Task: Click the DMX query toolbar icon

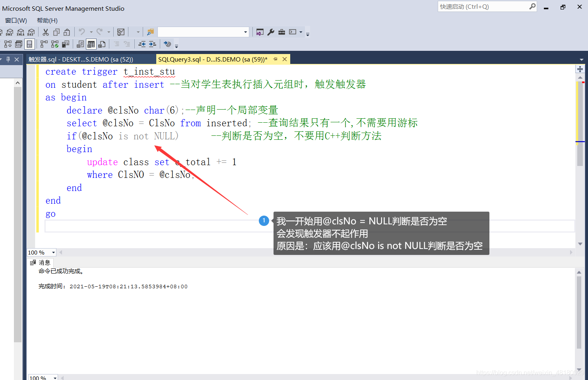Action: [10, 32]
